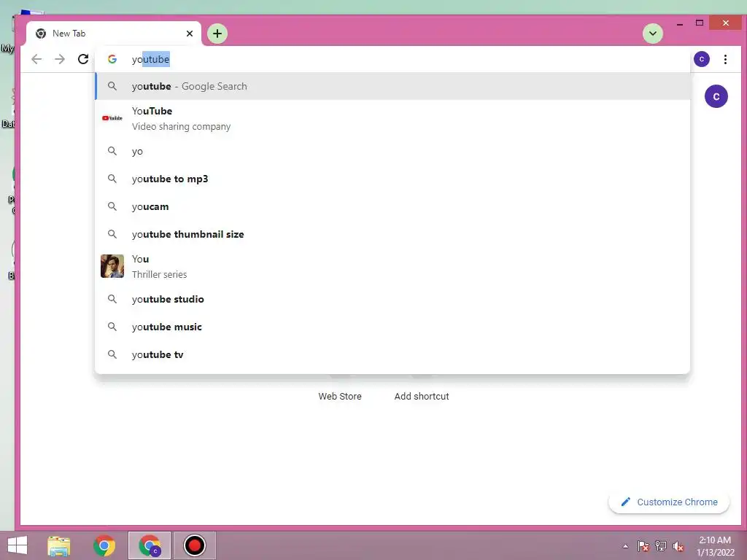
Task: Minimize the Chrome window
Action: pos(680,23)
